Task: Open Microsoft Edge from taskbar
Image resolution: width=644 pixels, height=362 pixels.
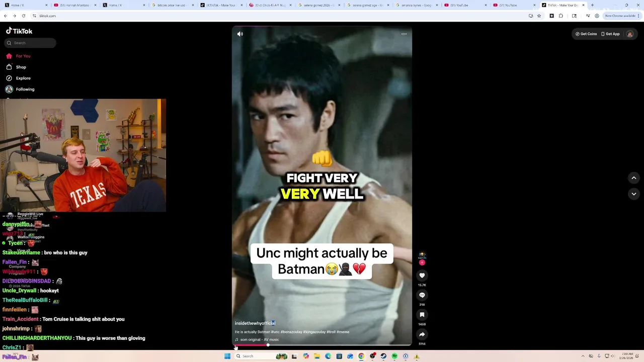Action: (x=328, y=356)
